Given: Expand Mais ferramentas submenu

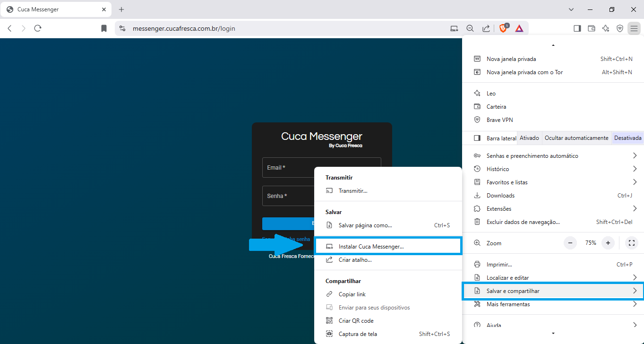Looking at the screenshot, I should (x=553, y=304).
